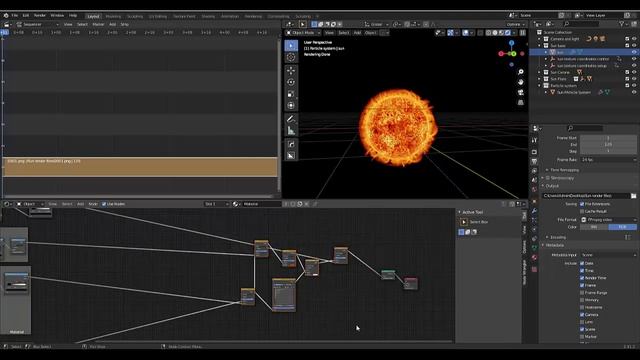Toggle metadata Date checkbox
The image size is (640, 360).
click(x=582, y=263)
